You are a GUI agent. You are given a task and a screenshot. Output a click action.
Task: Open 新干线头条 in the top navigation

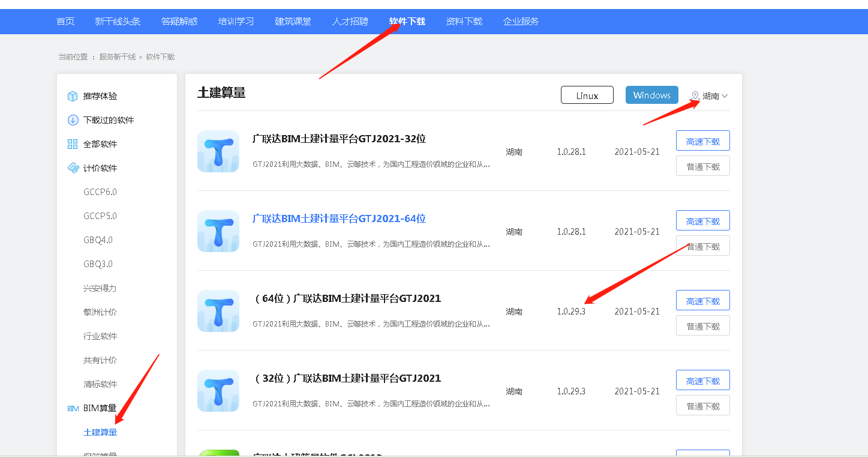pos(118,21)
